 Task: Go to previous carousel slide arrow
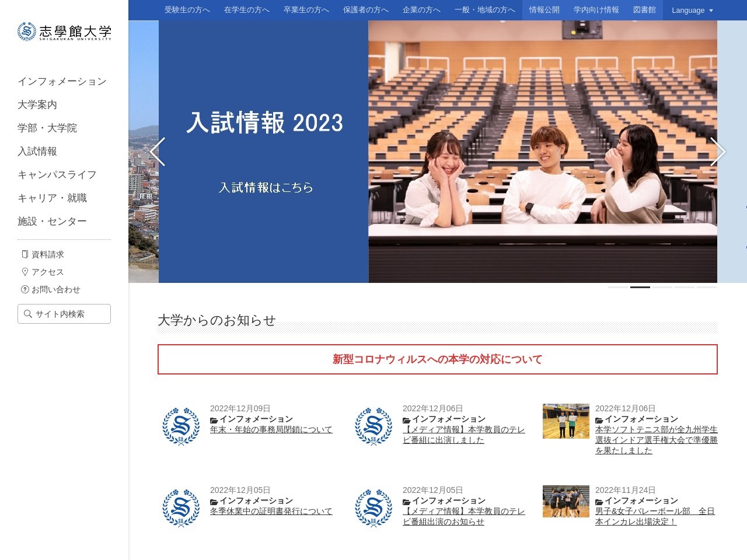pyautogui.click(x=158, y=152)
